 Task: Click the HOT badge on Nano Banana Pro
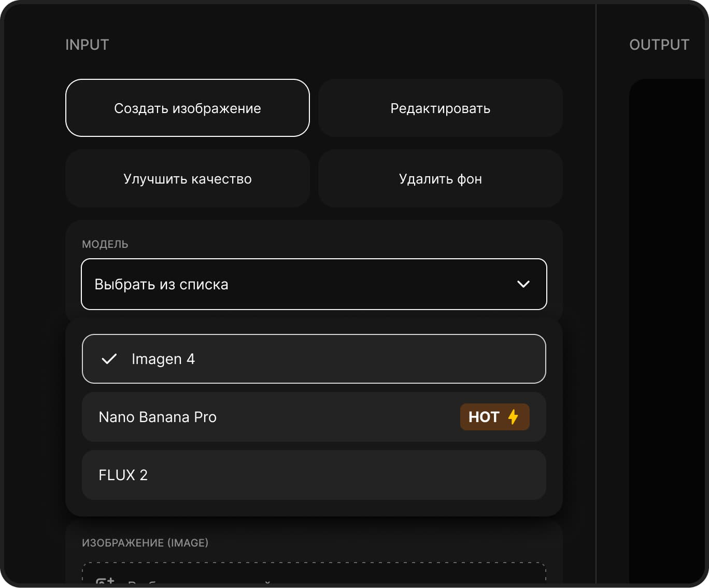point(494,417)
